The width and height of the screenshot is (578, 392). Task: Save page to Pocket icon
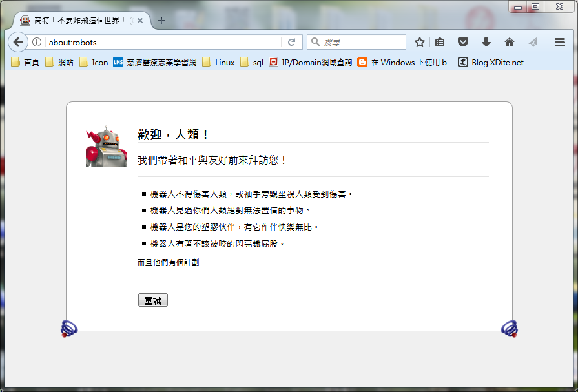pyautogui.click(x=463, y=42)
